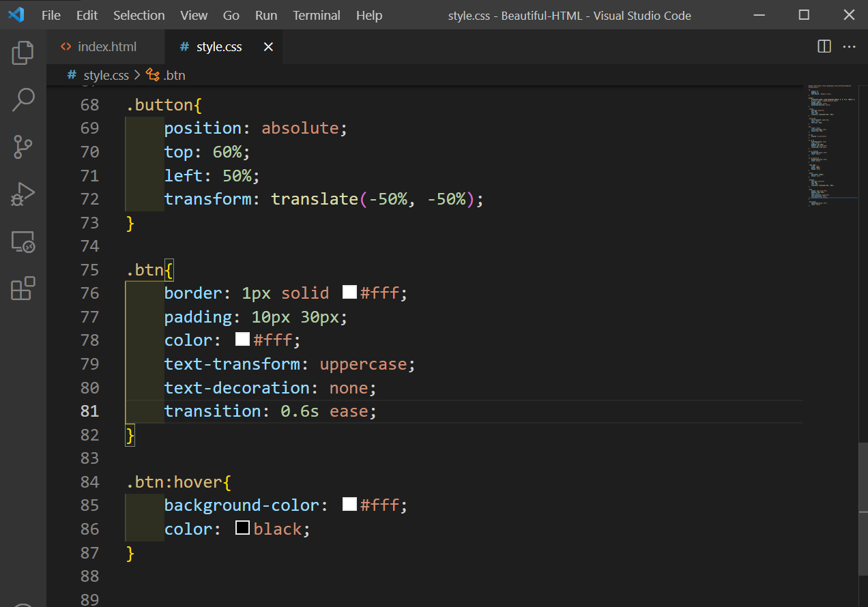This screenshot has width=868, height=607.
Task: Open the View menu
Action: click(x=194, y=15)
